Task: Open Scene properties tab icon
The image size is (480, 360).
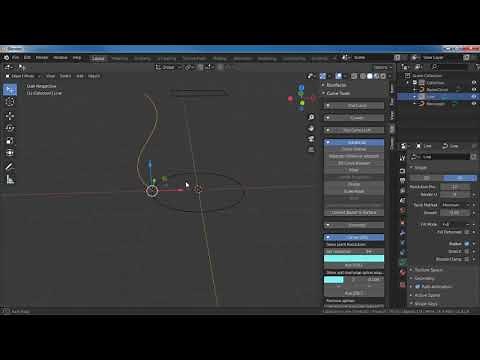Action: (403, 200)
